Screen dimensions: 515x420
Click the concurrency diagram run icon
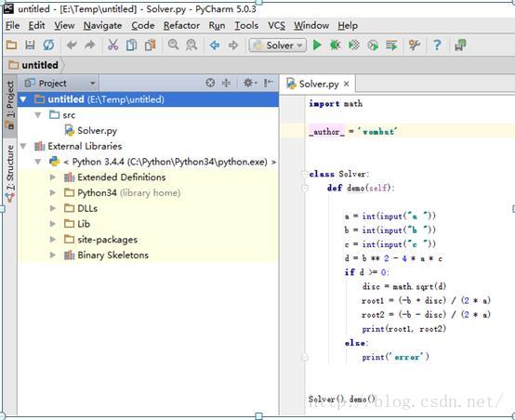pos(391,45)
